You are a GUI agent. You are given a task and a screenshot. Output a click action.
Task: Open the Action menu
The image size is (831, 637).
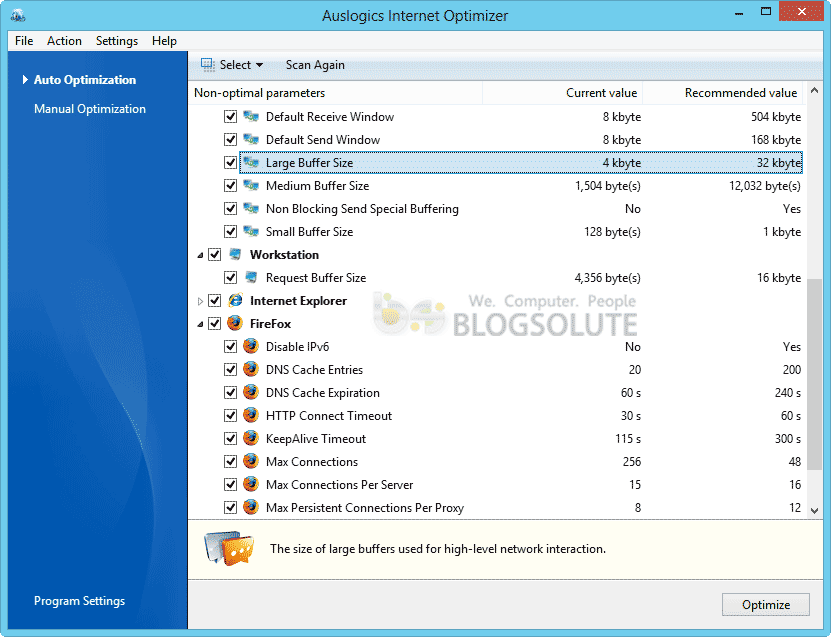point(64,41)
